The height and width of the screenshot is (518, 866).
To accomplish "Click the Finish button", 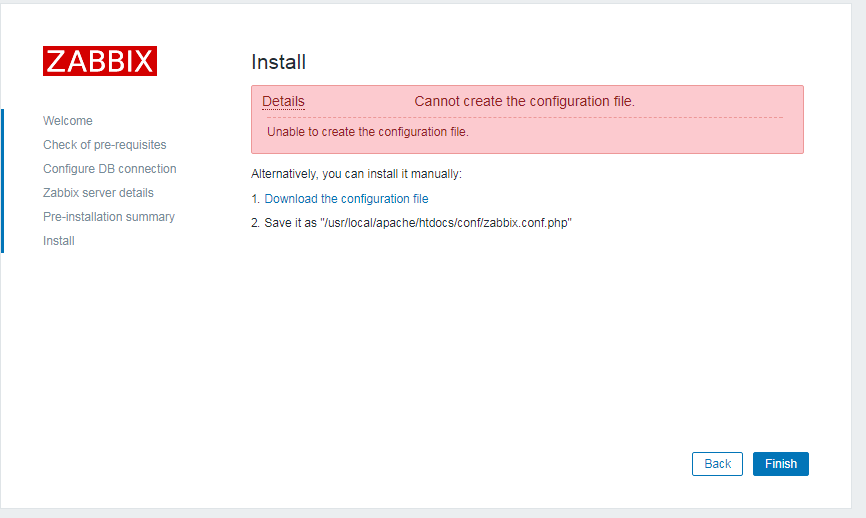I will [780, 464].
